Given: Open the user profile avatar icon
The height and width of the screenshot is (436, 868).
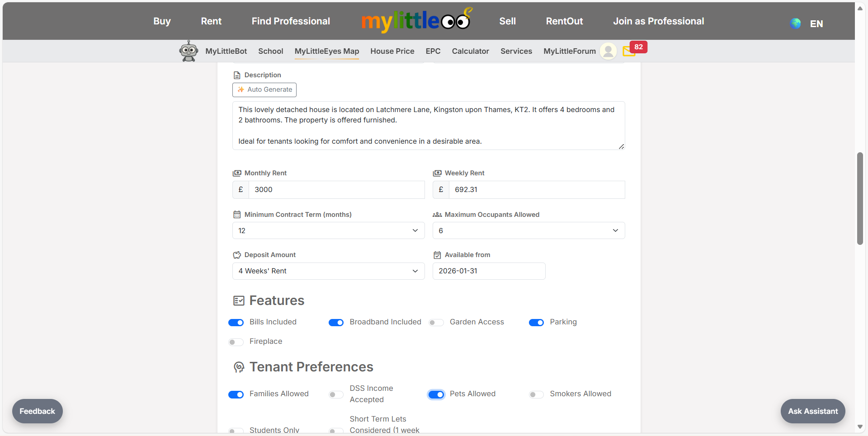Looking at the screenshot, I should (x=609, y=51).
